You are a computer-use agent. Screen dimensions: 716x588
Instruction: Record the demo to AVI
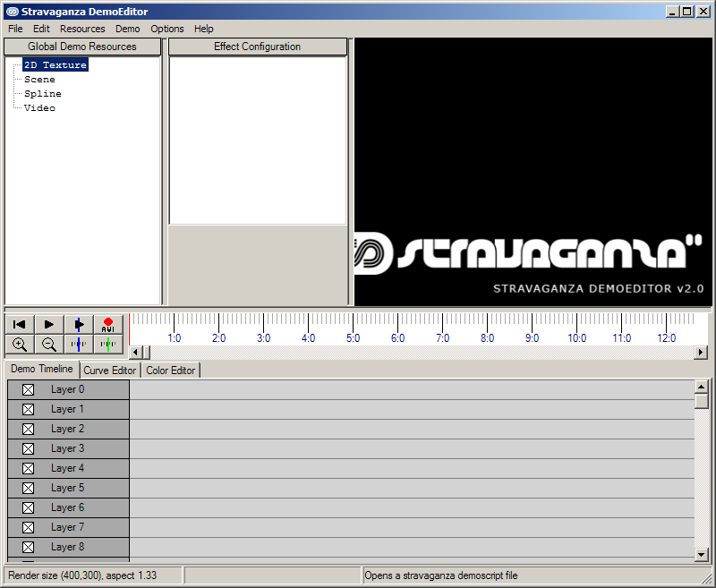[108, 325]
